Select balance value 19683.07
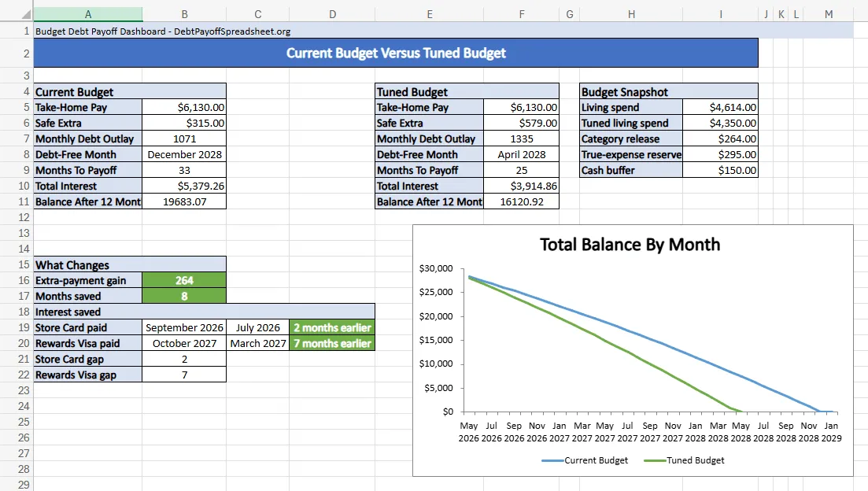 click(x=184, y=201)
